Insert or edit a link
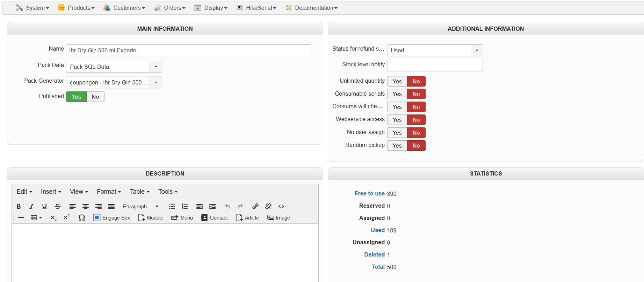644x282 pixels. 255,206
